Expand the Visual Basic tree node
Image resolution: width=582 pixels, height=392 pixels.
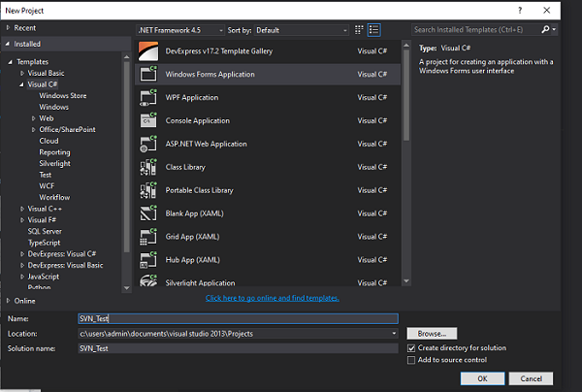click(23, 73)
